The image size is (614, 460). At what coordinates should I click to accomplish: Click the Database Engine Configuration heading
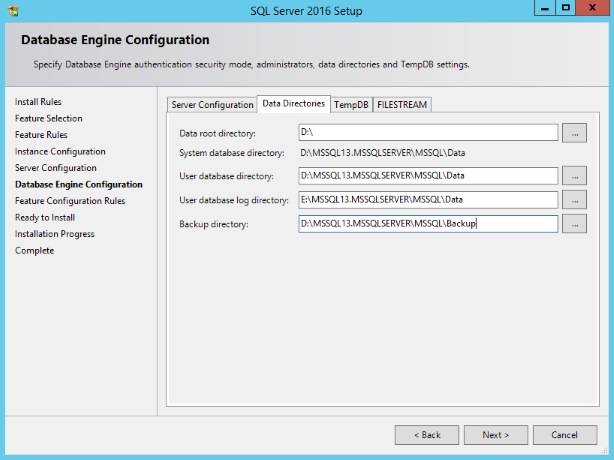[115, 40]
